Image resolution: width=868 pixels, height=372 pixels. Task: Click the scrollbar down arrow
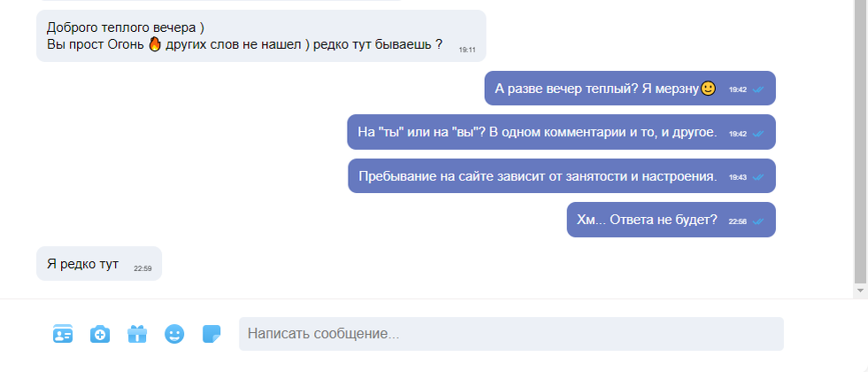(860, 291)
